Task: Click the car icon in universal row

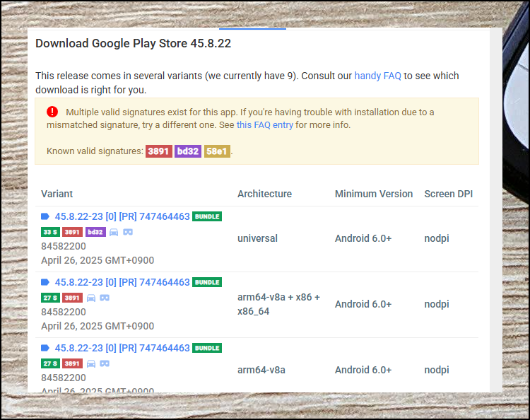Action: click(114, 232)
